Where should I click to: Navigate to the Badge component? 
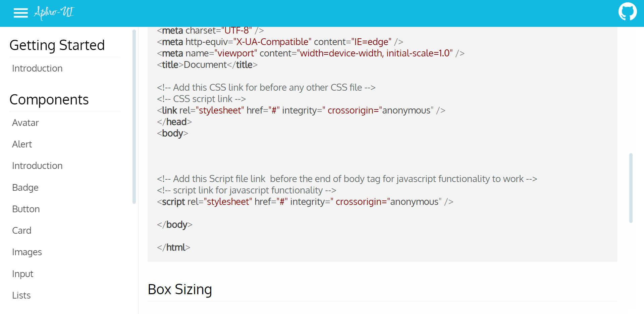[25, 187]
